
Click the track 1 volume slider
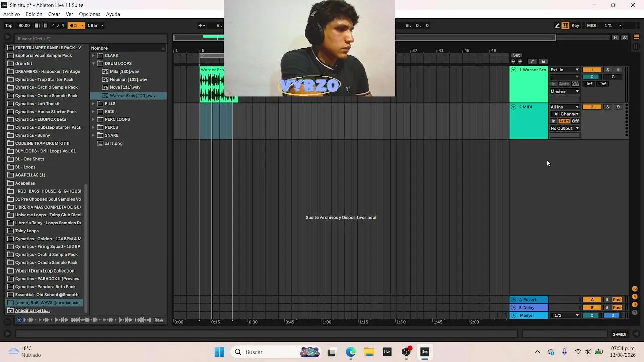(592, 77)
